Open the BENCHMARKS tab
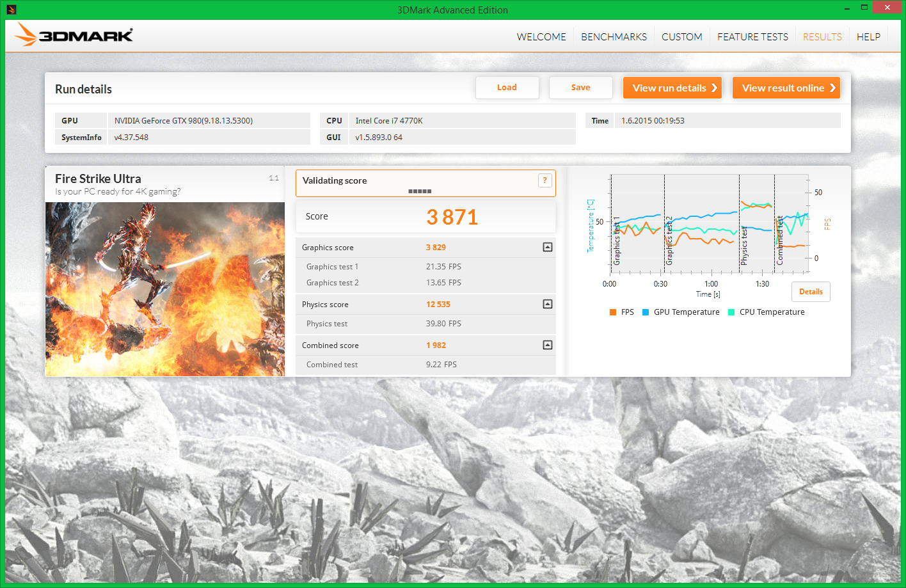This screenshot has width=906, height=588. (x=614, y=37)
